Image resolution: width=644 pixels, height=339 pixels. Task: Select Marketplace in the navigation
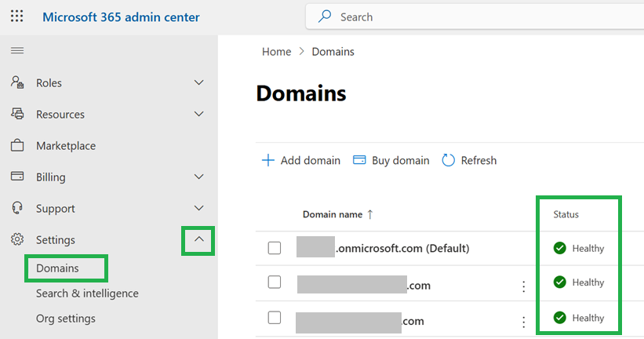point(66,146)
